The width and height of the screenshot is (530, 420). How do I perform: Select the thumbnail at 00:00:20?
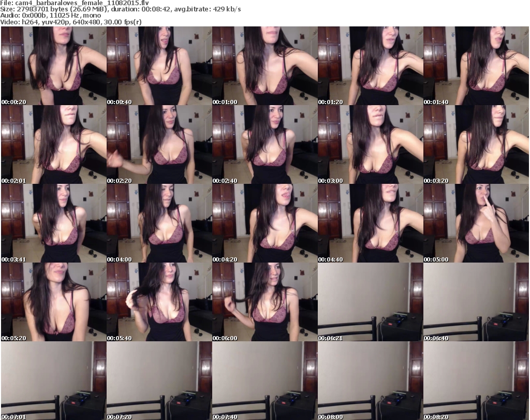point(54,66)
